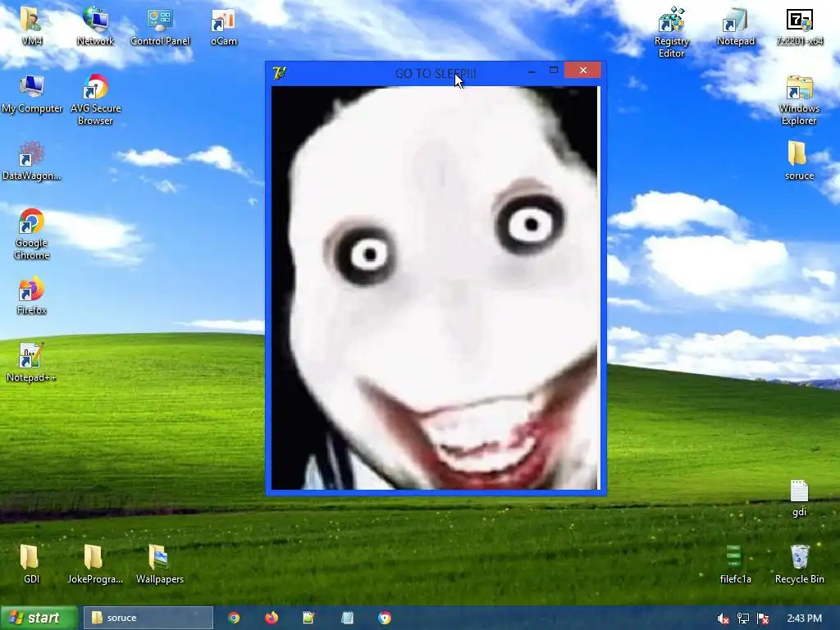This screenshot has width=840, height=630.
Task: Open the Wallpapers folder
Action: 160,564
